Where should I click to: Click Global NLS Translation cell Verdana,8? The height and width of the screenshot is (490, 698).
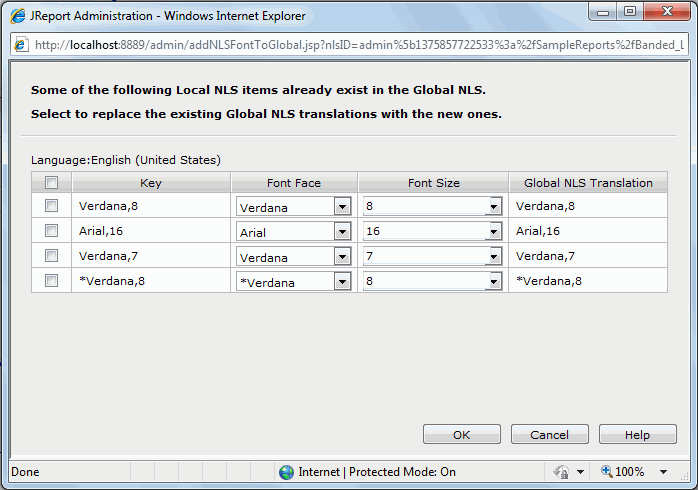(x=545, y=206)
